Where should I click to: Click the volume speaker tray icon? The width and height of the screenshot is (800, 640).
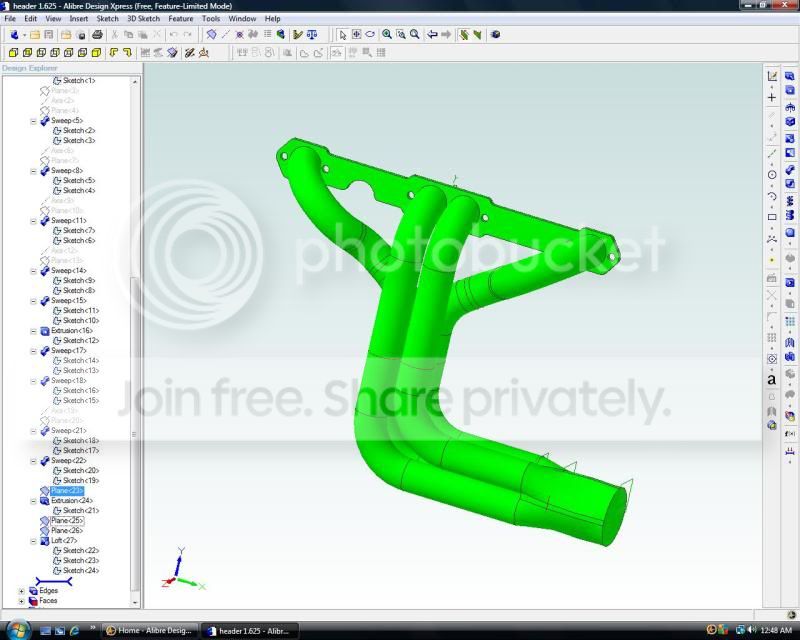pyautogui.click(x=752, y=630)
